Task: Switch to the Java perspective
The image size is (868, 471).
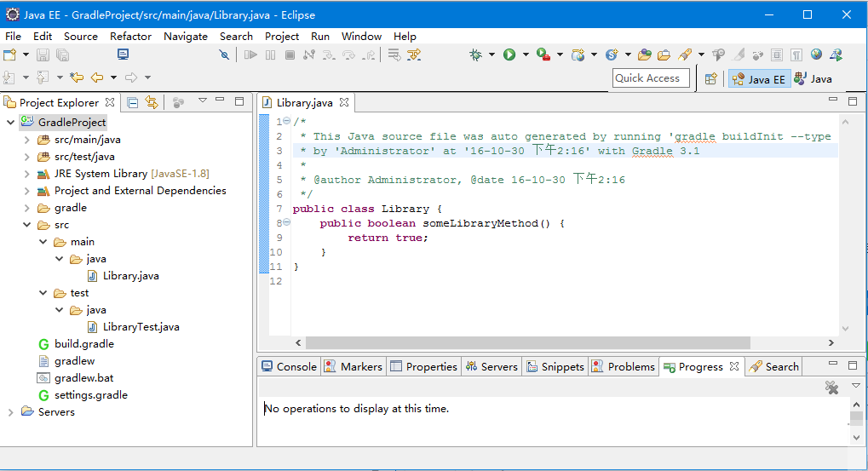Action: [813, 78]
